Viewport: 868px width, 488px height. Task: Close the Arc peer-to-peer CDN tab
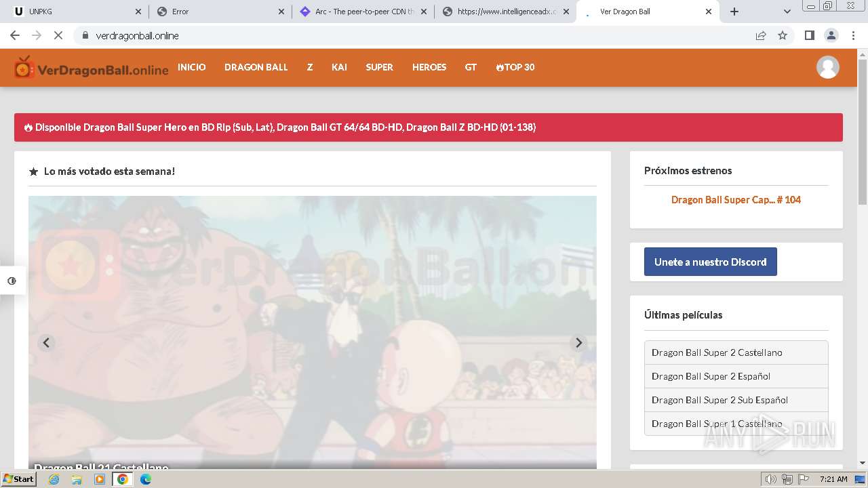pos(424,12)
